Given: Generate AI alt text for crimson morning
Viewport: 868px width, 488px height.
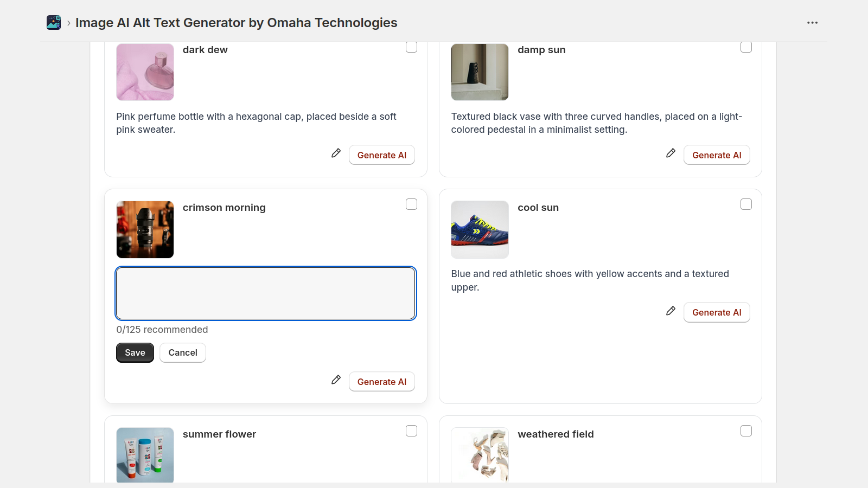Looking at the screenshot, I should (382, 382).
